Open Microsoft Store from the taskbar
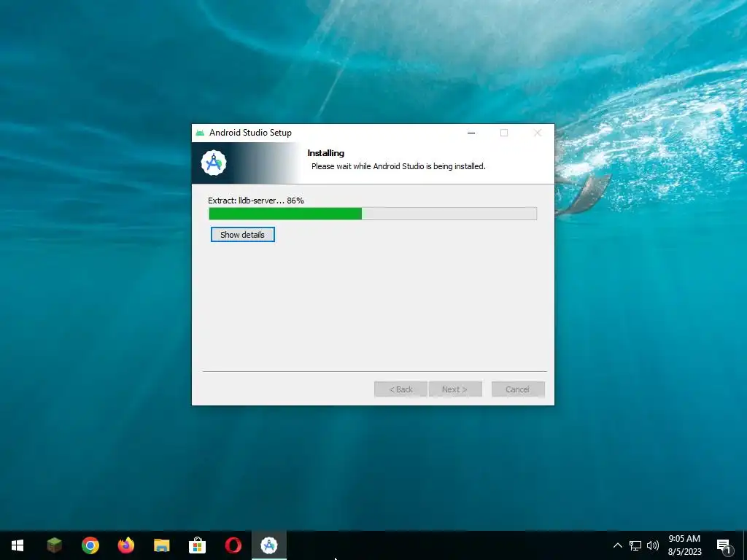Viewport: 747px width, 560px height. click(197, 545)
